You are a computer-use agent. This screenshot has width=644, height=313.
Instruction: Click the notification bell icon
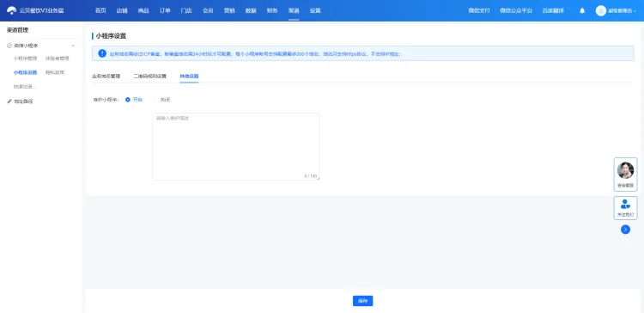(x=582, y=10)
